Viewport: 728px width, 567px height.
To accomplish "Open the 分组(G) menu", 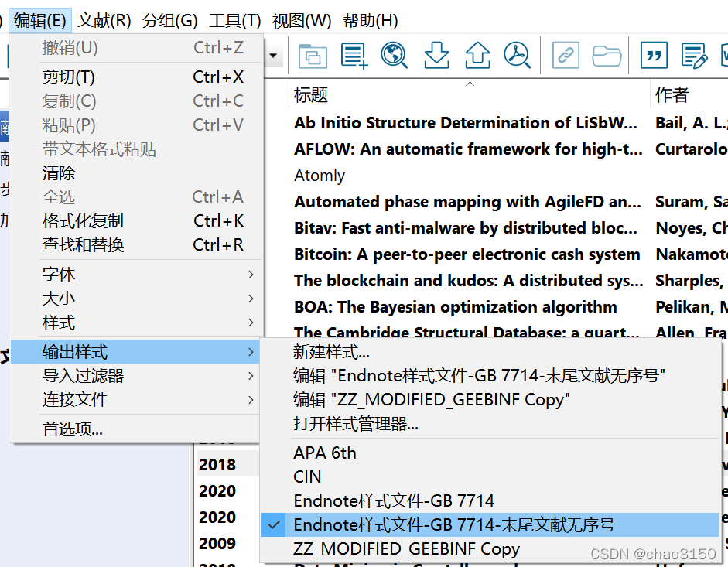I will coord(170,20).
